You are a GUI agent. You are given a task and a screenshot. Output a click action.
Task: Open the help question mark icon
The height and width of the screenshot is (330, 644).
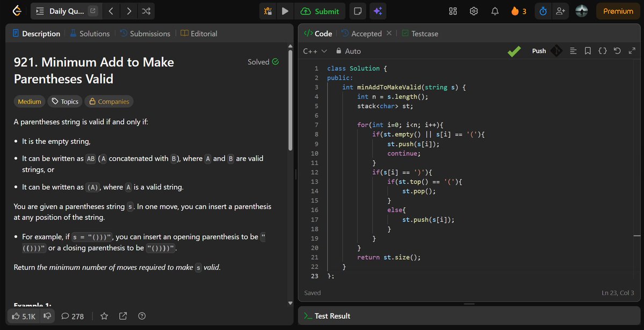142,316
